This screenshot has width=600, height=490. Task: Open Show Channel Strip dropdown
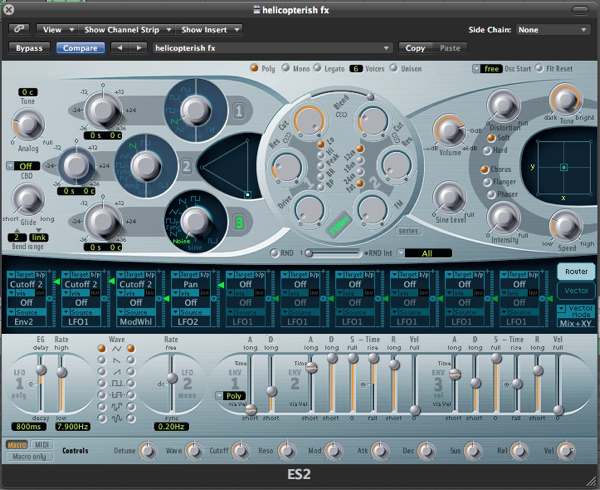point(126,29)
